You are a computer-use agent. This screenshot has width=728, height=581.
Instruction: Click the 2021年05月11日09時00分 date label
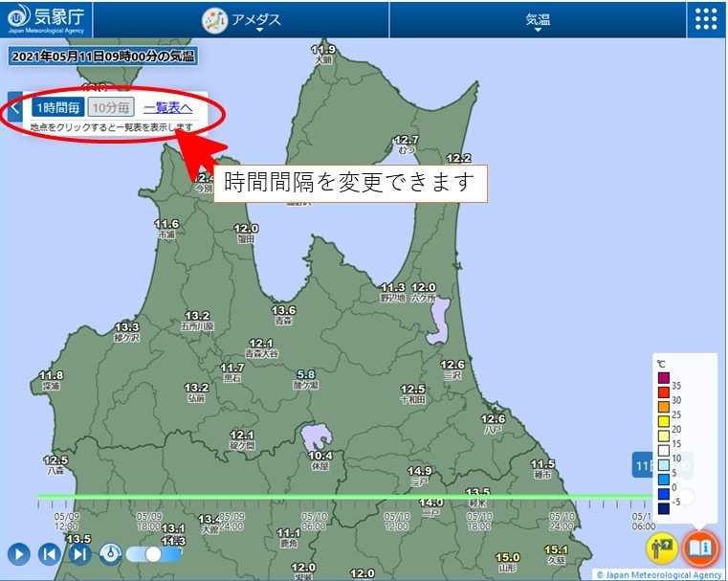click(x=102, y=56)
